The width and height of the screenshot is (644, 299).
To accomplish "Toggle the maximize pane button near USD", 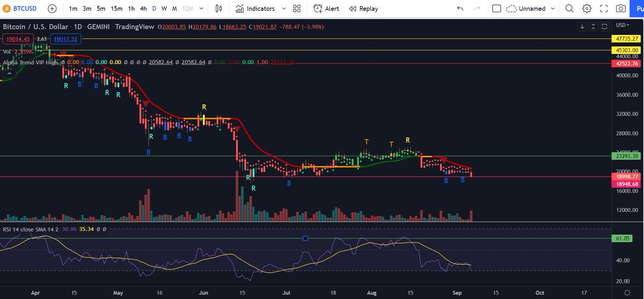I will (604, 26).
